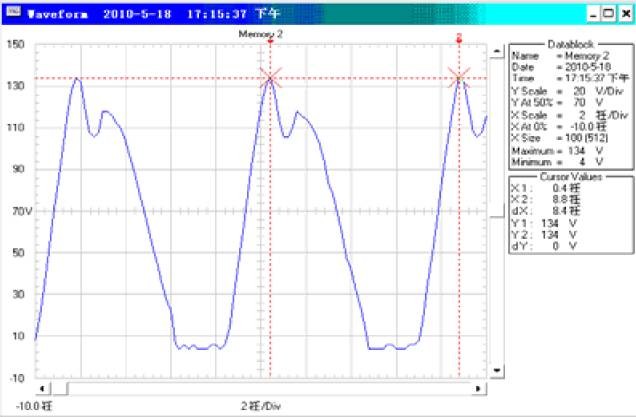
Task: Maximize the Waveform window
Action: click(x=608, y=16)
